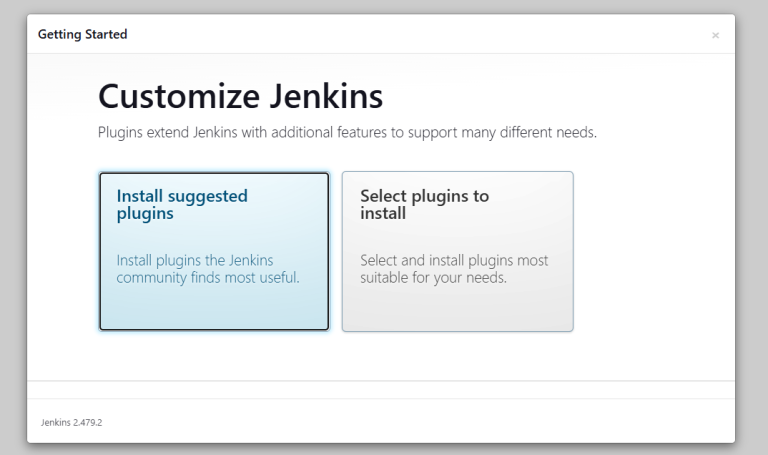Click the "Plugins extend Jenkins" subtitle text
The image size is (768, 455).
click(346, 133)
